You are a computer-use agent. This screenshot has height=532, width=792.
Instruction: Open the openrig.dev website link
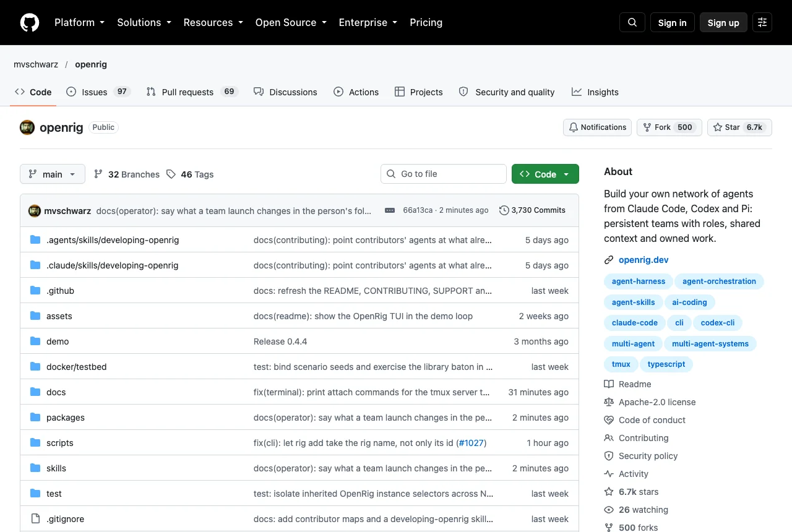(x=643, y=260)
